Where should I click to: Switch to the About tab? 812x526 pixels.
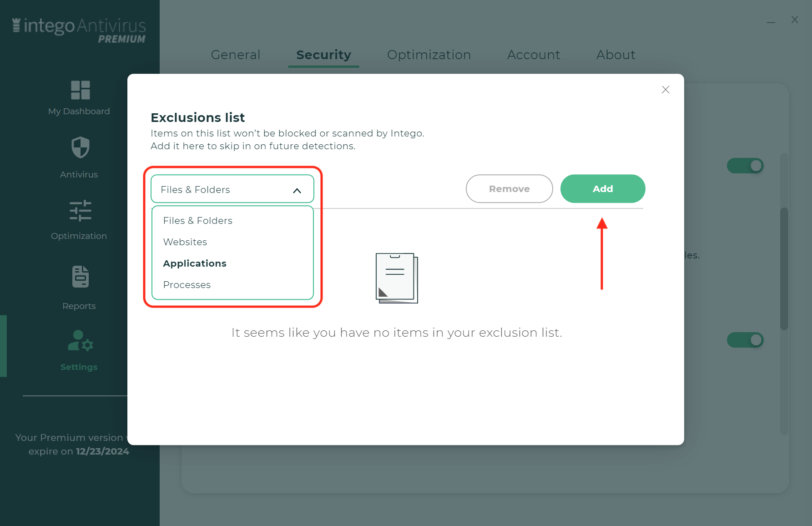(615, 55)
